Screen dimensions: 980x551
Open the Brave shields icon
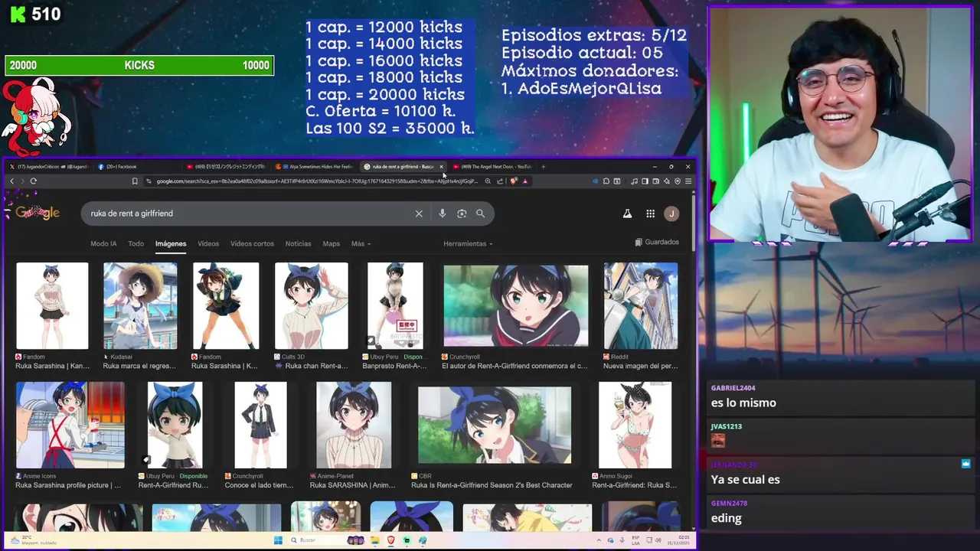pos(514,181)
